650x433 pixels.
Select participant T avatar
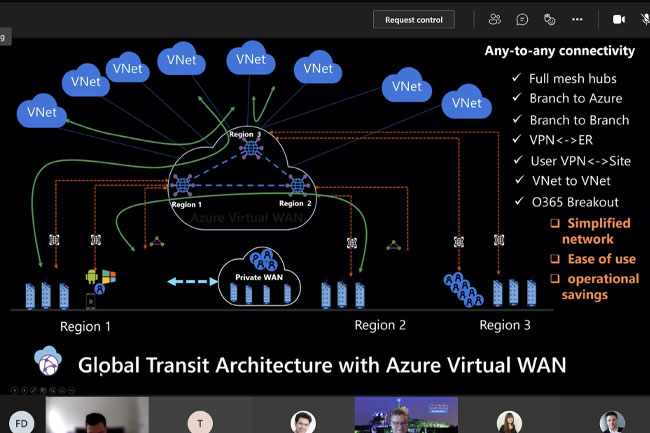coord(200,423)
